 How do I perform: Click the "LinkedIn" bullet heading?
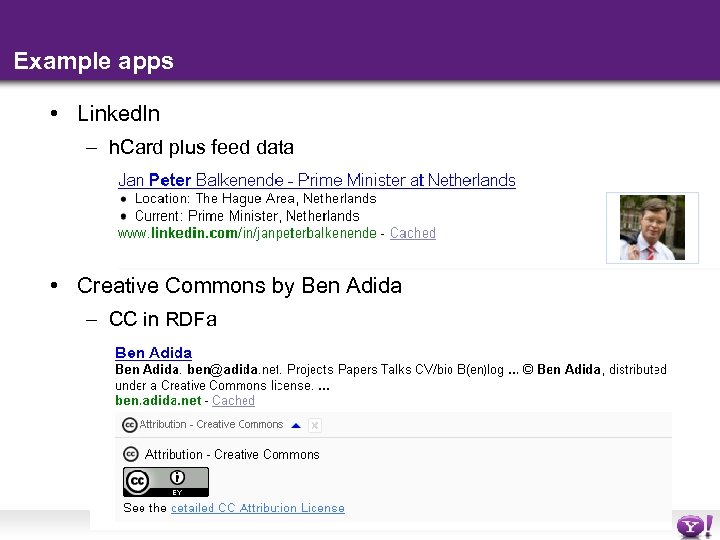click(x=118, y=114)
